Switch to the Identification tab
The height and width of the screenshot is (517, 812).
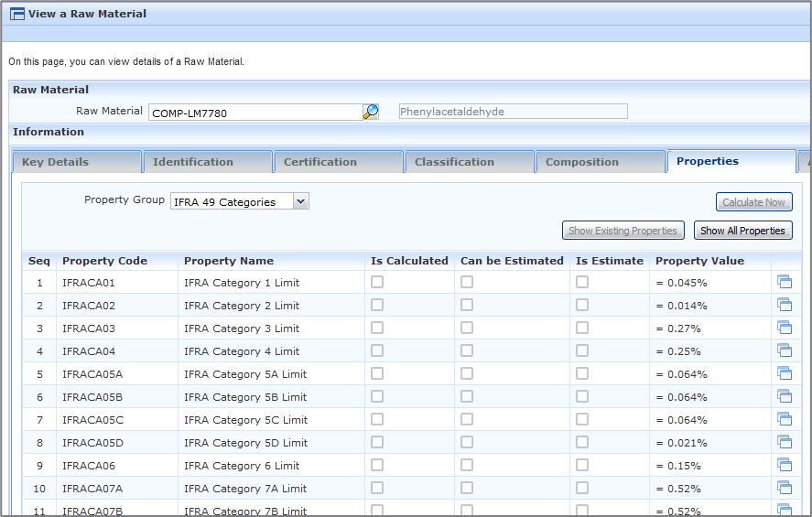208,162
